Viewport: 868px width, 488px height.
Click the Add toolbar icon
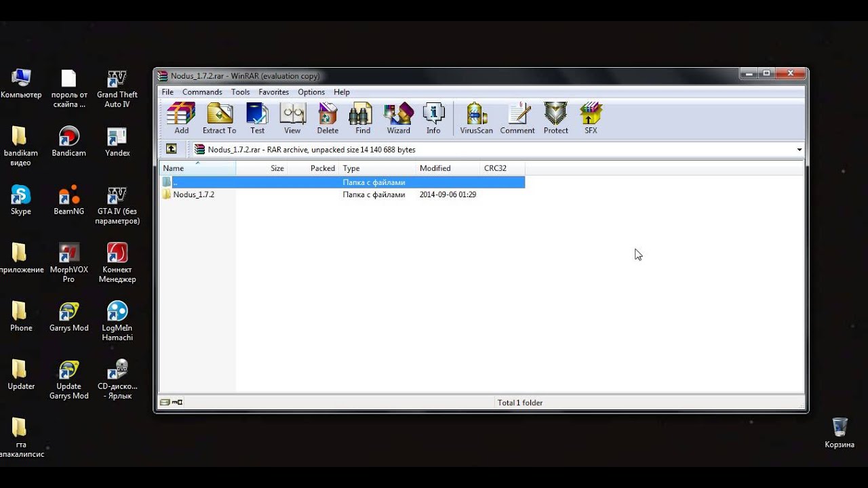181,119
